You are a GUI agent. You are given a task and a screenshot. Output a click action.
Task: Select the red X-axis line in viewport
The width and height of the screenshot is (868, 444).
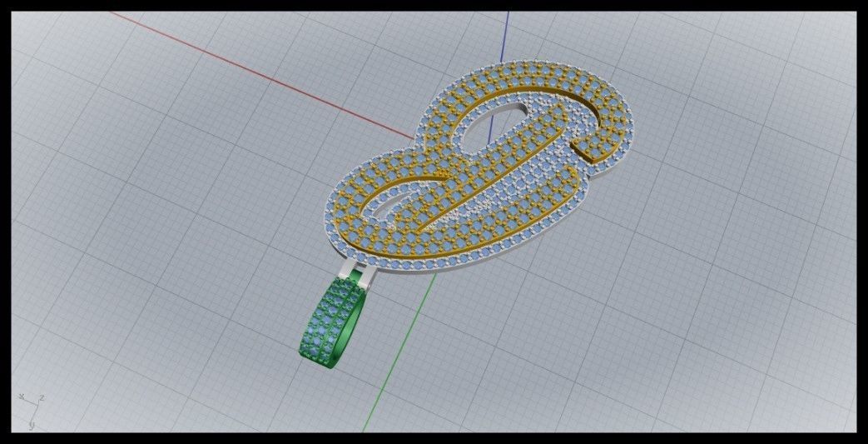pos(260,75)
